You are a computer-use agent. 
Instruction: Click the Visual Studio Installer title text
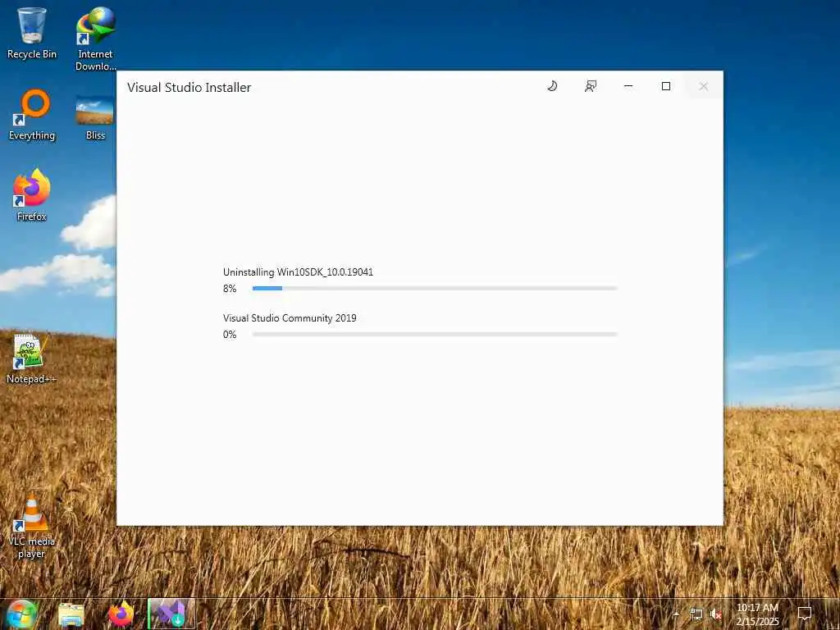[x=189, y=87]
